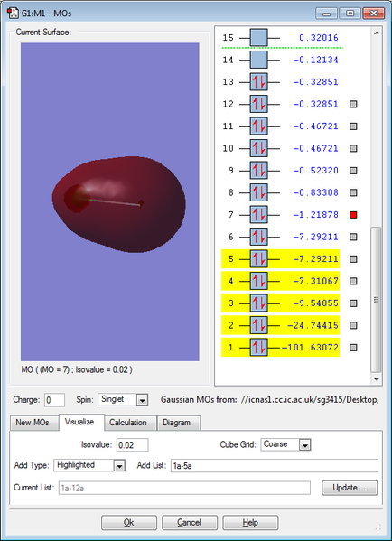The width and height of the screenshot is (392, 541).
Task: Select the orbital energy 0.32016
Action: click(x=319, y=38)
